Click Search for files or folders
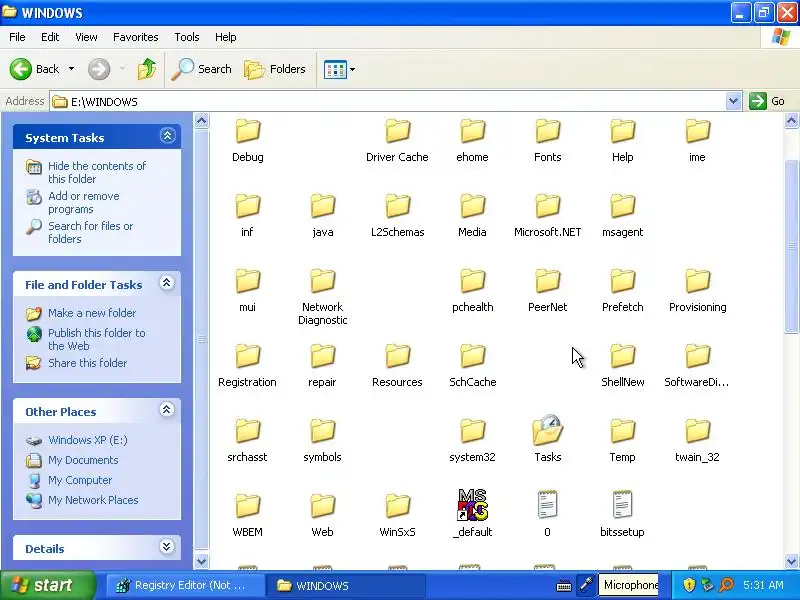Screen dimensions: 800x600 (90, 232)
